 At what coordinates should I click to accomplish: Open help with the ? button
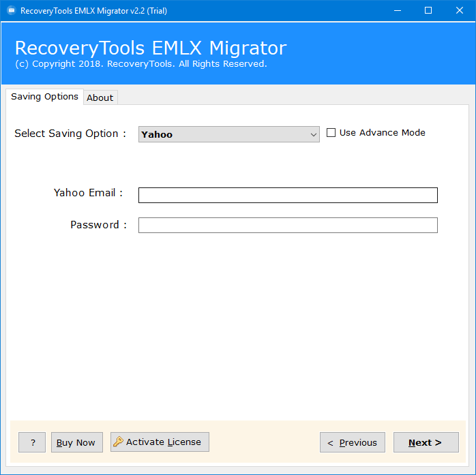[32, 442]
